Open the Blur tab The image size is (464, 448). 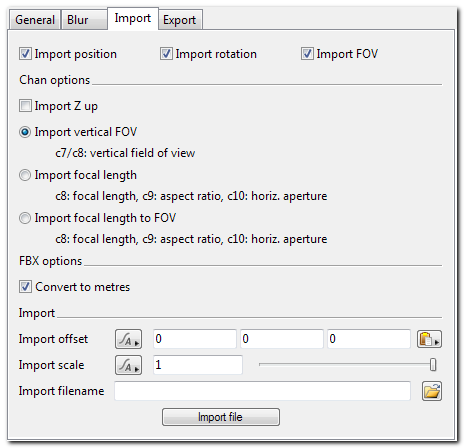pyautogui.click(x=84, y=20)
